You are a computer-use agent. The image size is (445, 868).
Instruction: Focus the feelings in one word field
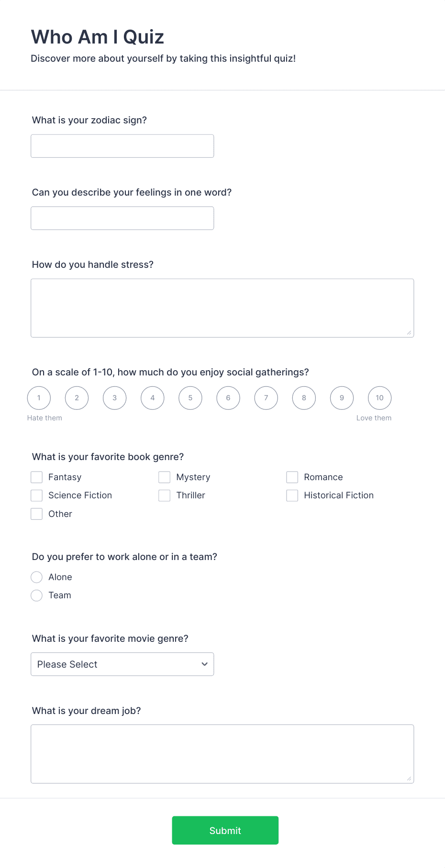[x=122, y=218]
